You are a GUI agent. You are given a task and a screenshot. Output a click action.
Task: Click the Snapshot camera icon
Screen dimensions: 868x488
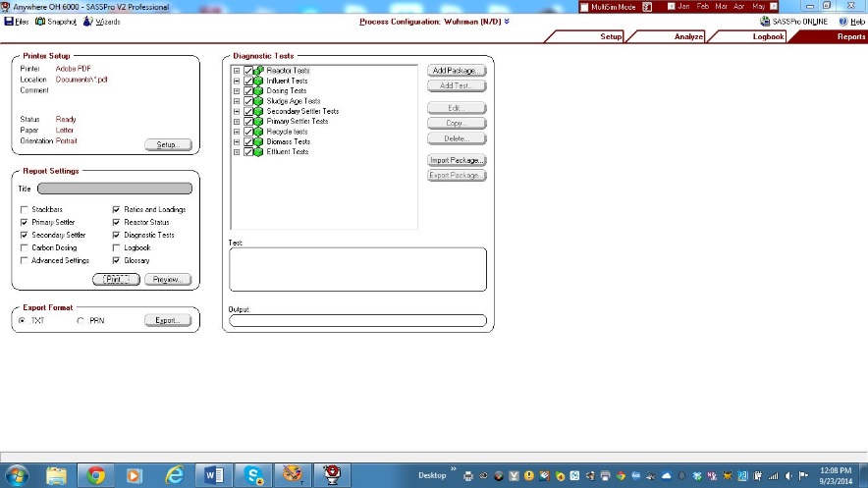click(x=39, y=21)
